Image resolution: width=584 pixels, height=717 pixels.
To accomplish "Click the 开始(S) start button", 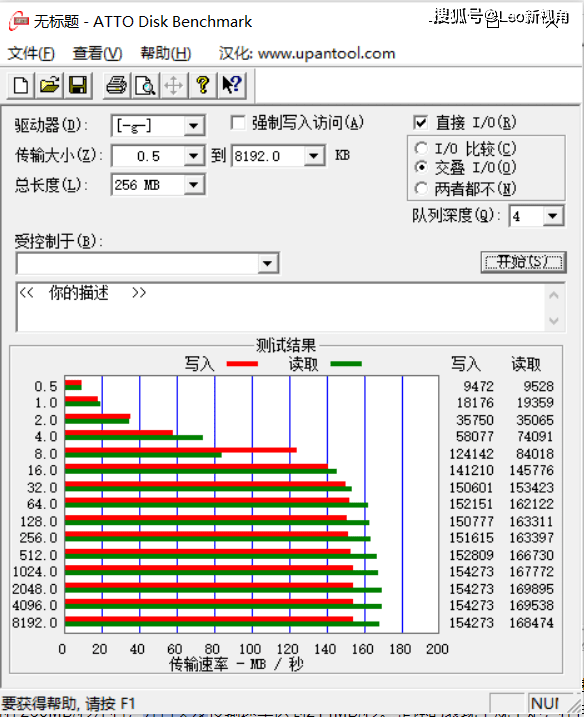I will 523,262.
